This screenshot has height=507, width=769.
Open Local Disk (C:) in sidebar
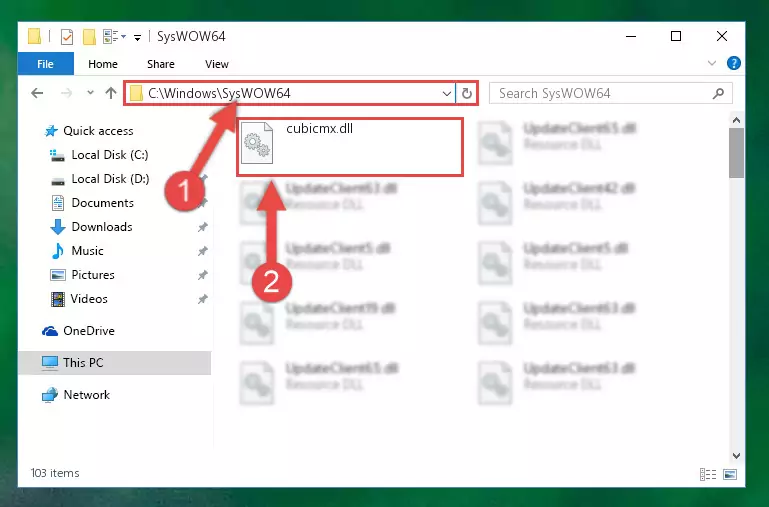(x=110, y=155)
